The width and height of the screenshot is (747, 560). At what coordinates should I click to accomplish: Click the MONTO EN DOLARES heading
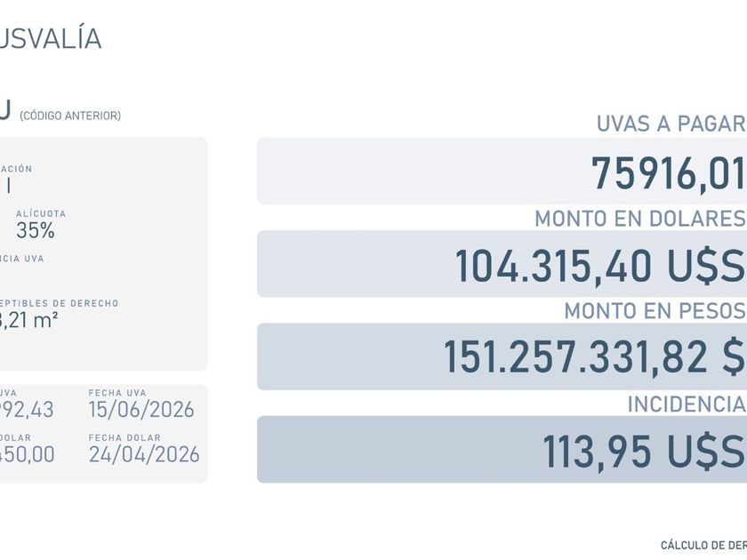pyautogui.click(x=640, y=219)
